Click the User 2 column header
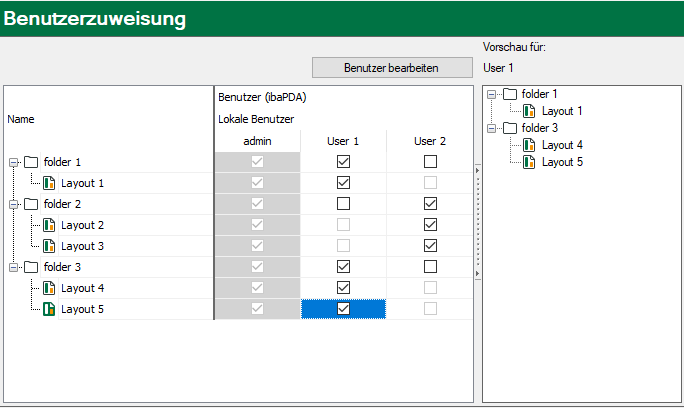 pos(430,141)
